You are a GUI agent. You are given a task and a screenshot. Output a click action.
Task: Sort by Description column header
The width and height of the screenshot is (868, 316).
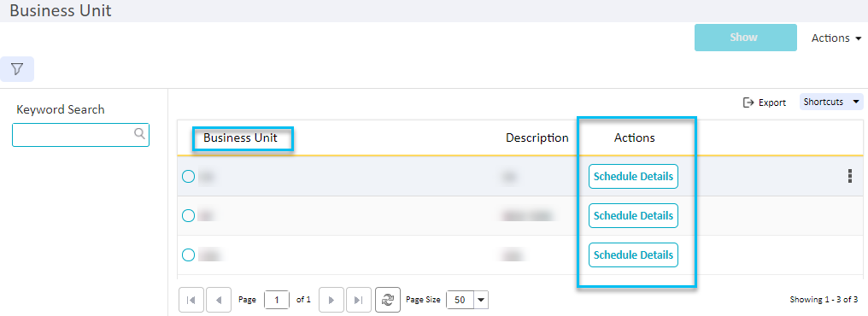[537, 138]
